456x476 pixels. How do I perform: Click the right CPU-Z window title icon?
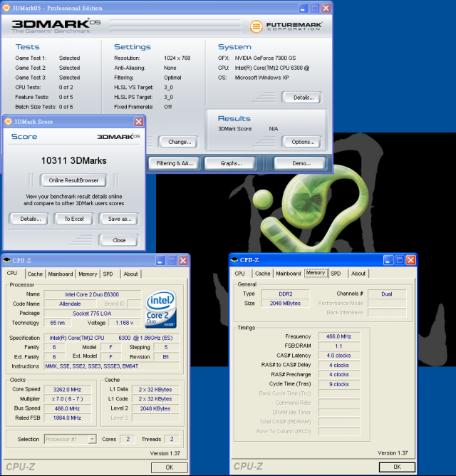click(x=234, y=260)
